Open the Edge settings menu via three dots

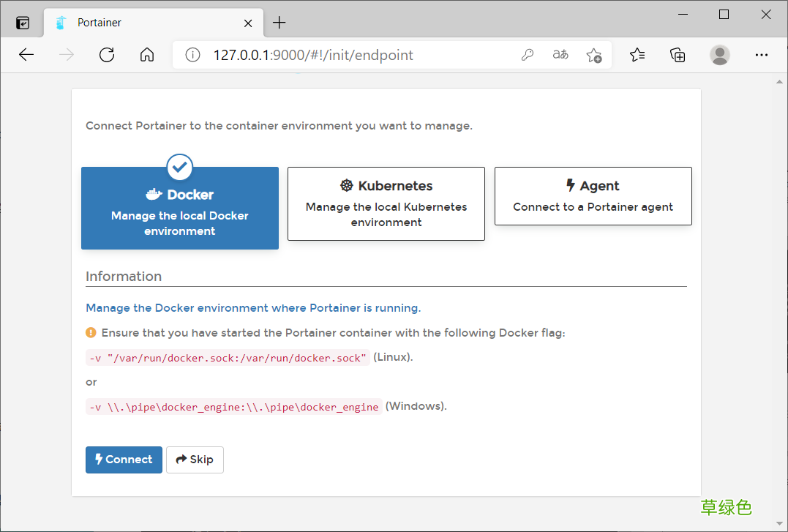(x=762, y=54)
